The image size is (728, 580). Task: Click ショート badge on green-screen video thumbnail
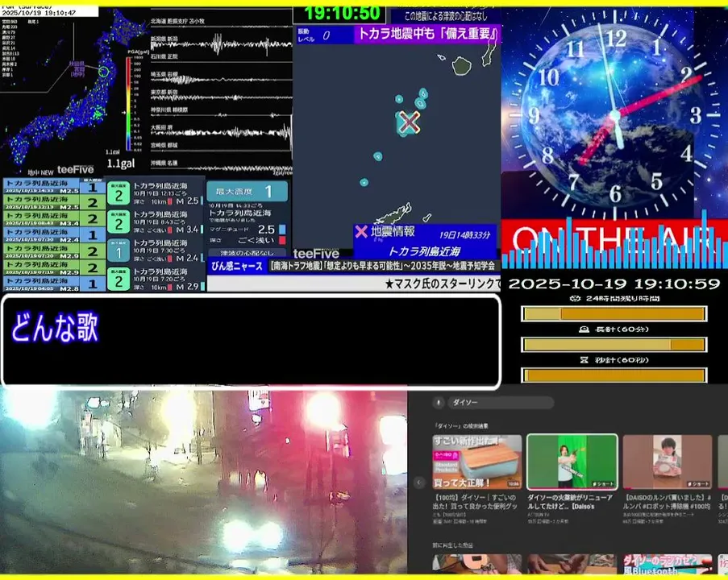point(603,483)
